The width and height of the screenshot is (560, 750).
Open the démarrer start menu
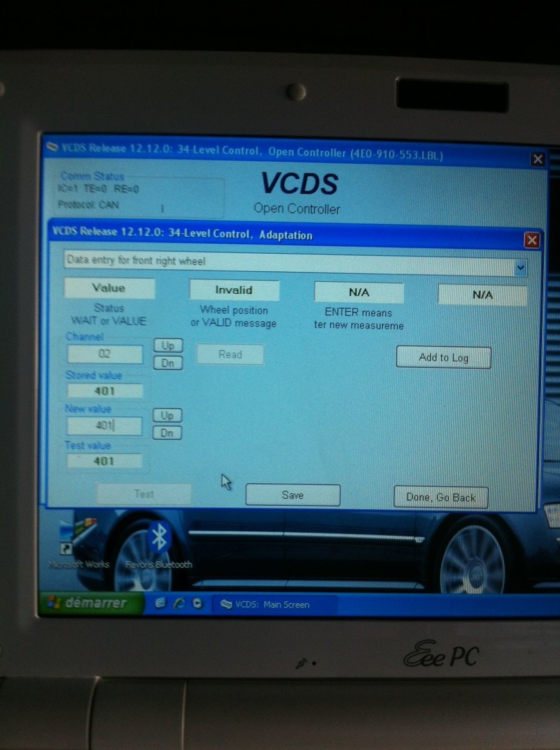pos(91,603)
